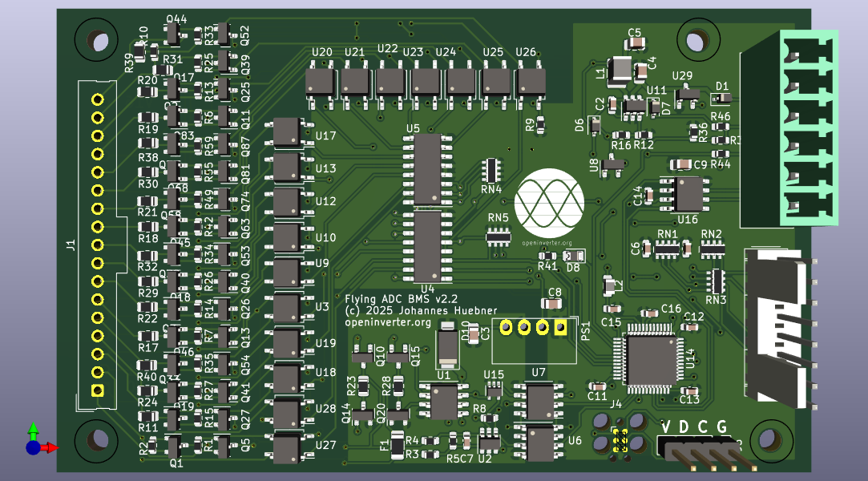Select capacitor C8
This screenshot has width=868, height=481.
point(552,303)
